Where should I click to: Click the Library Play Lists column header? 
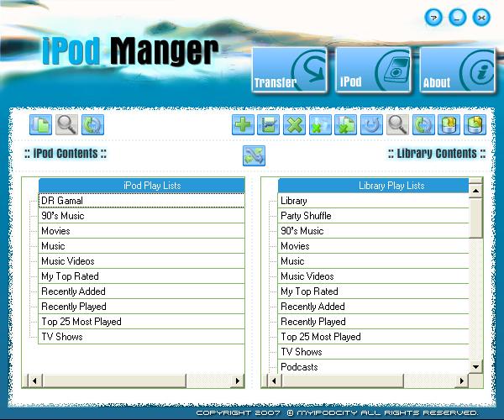pyautogui.click(x=374, y=186)
